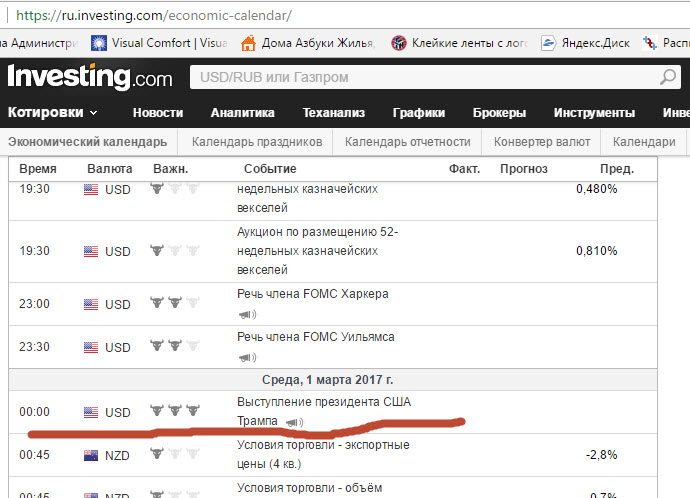Open the Конвертер валют tab

[542, 142]
